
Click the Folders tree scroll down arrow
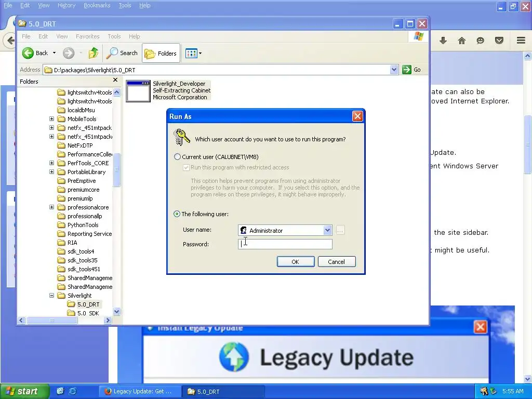point(117,312)
